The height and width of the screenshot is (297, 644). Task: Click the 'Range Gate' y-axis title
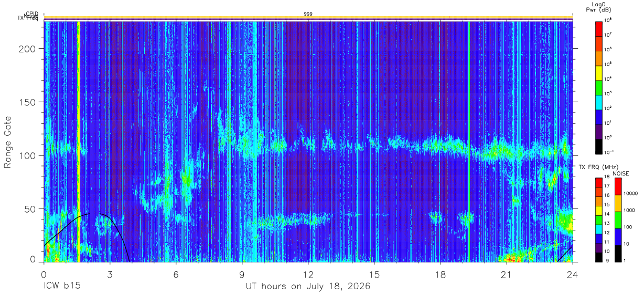pos(8,142)
